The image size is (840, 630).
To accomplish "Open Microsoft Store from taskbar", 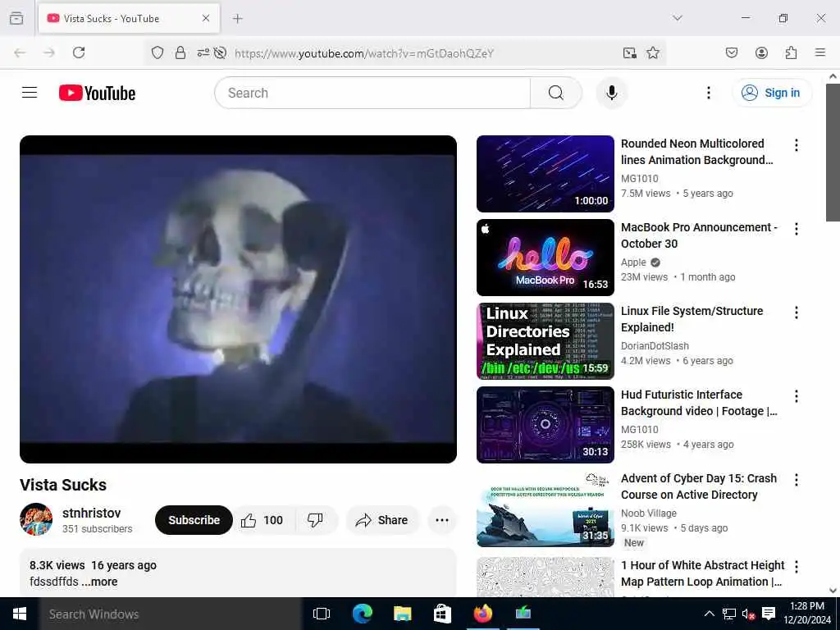I will (442, 614).
